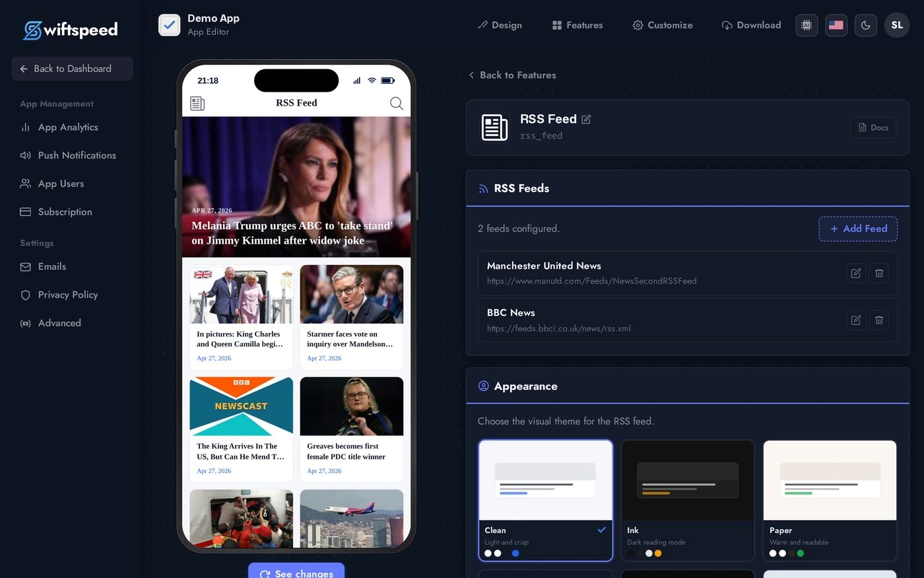The height and width of the screenshot is (578, 924).
Task: Delete the BBC News feed with trash icon
Action: pyautogui.click(x=878, y=320)
